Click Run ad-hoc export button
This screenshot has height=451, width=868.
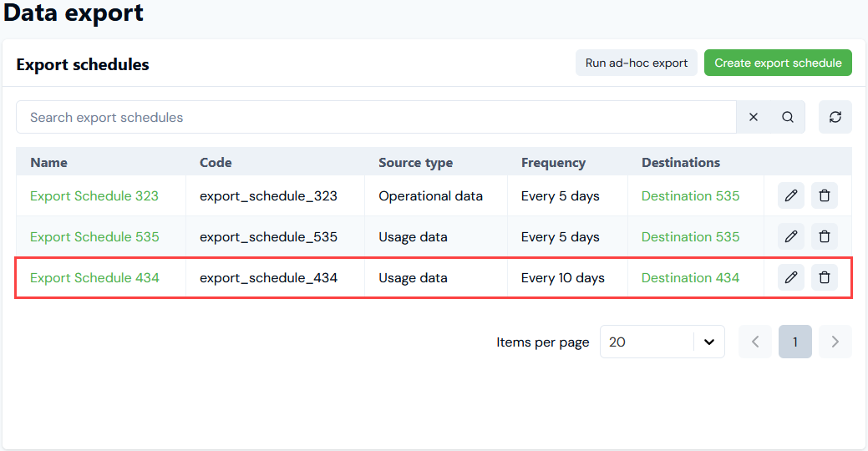637,63
